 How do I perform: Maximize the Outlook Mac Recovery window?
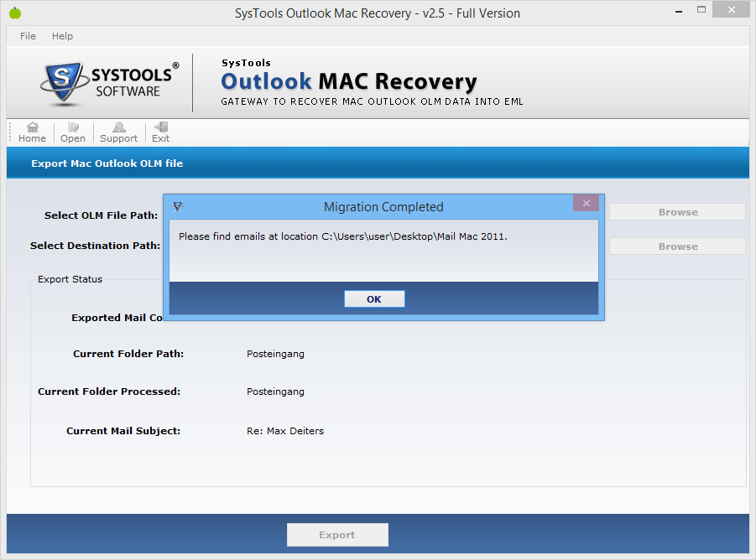(x=701, y=9)
